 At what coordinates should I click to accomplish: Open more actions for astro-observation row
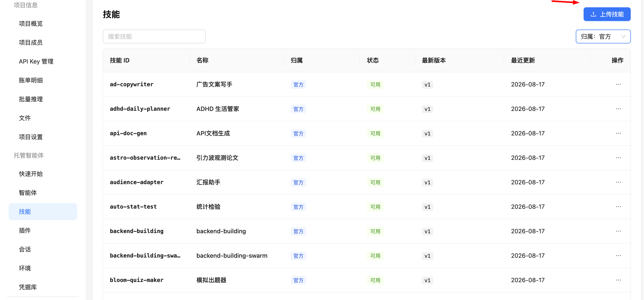pos(618,158)
